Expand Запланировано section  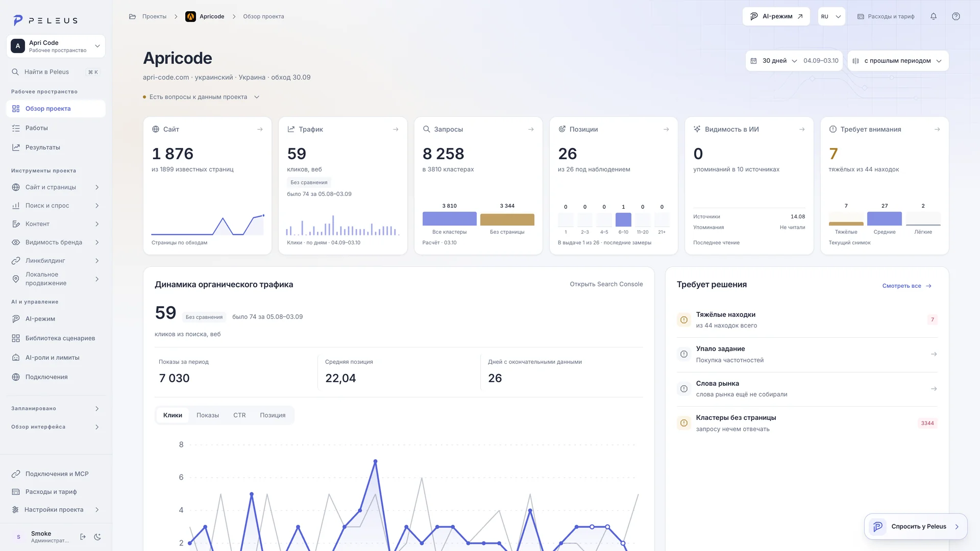click(56, 409)
